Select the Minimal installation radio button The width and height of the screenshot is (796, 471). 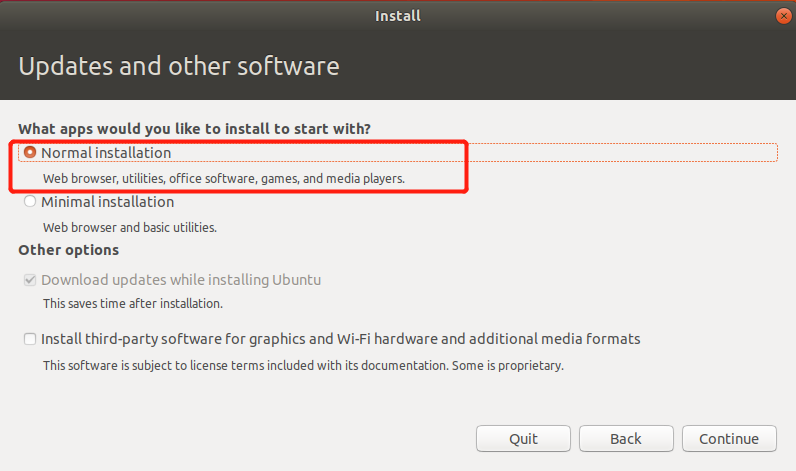click(30, 202)
